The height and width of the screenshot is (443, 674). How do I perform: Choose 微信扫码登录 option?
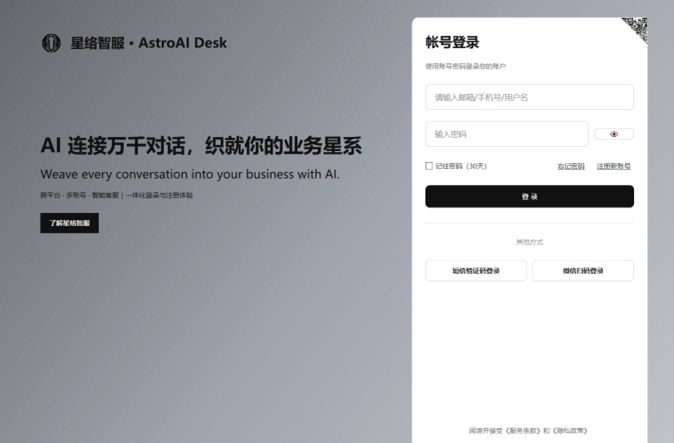point(583,271)
